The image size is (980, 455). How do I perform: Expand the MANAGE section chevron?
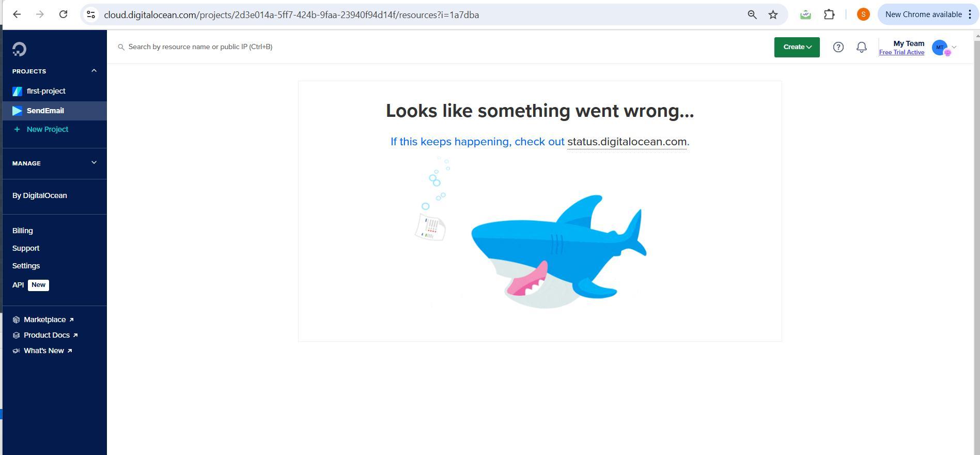[94, 163]
